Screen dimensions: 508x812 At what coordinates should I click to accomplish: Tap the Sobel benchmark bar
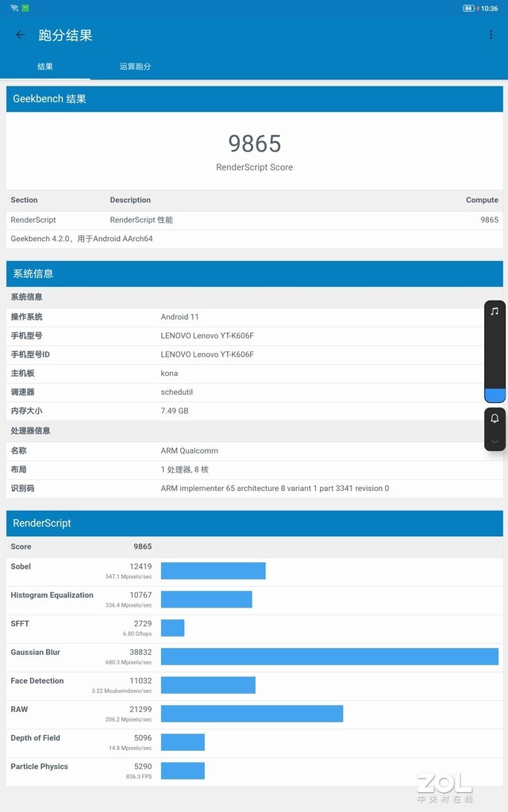[213, 571]
